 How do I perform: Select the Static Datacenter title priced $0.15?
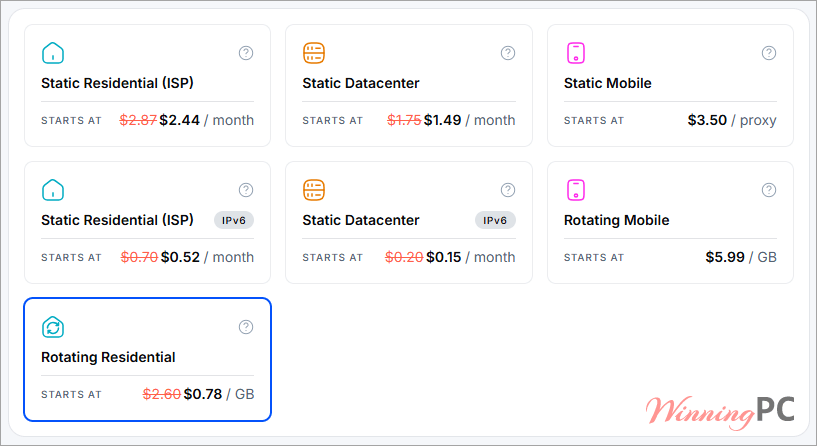pos(361,220)
